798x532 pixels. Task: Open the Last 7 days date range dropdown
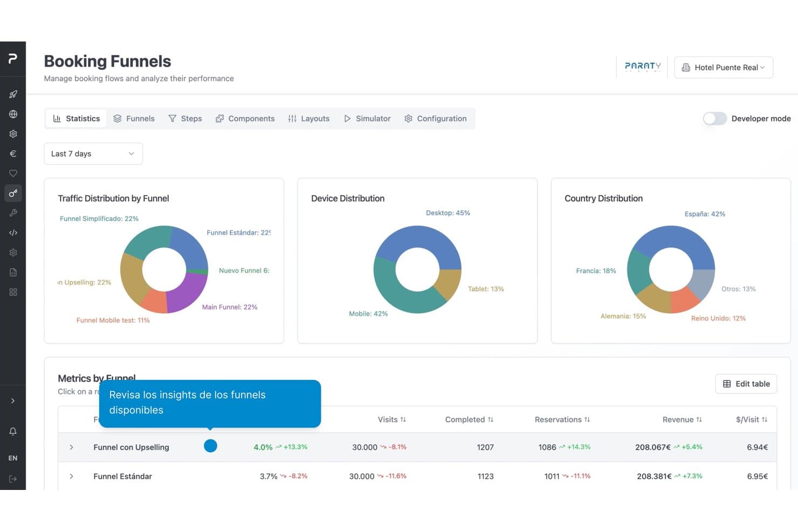click(x=93, y=154)
